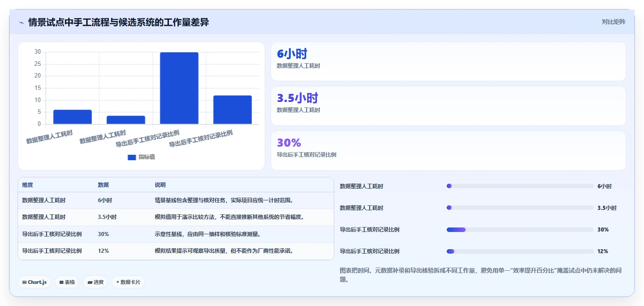Open the 30% data card

pos(448,150)
